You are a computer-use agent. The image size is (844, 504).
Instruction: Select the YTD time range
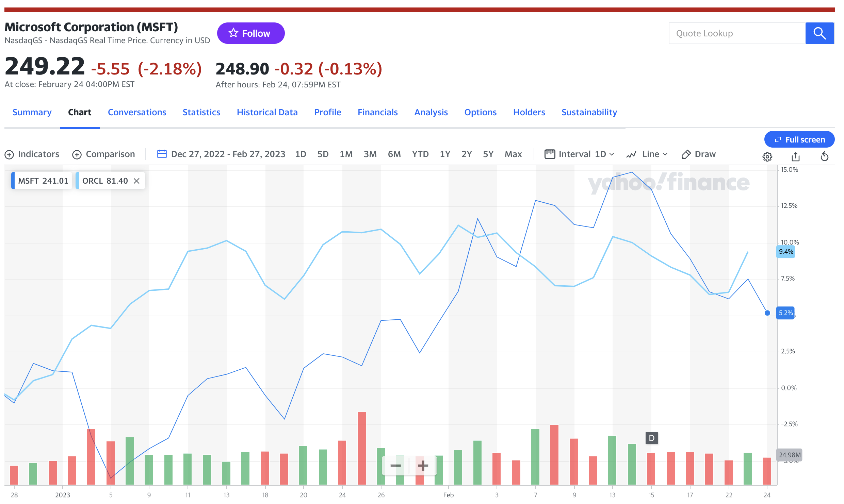point(420,154)
